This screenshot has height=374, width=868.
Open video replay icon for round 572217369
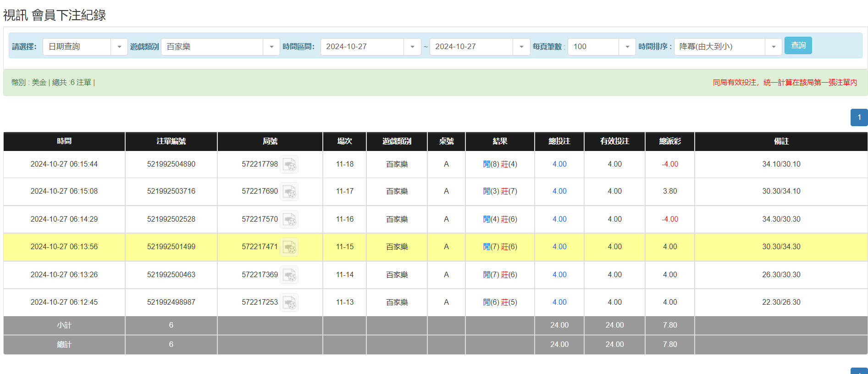tap(289, 275)
